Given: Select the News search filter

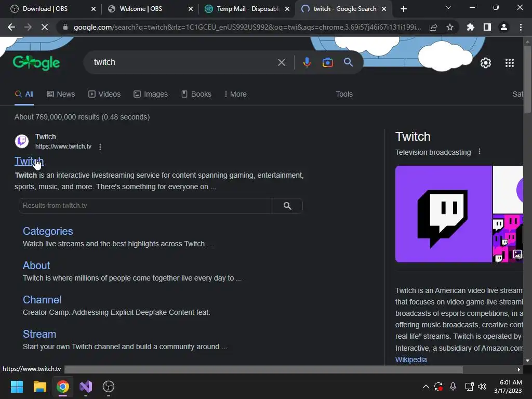Looking at the screenshot, I should 61,94.
